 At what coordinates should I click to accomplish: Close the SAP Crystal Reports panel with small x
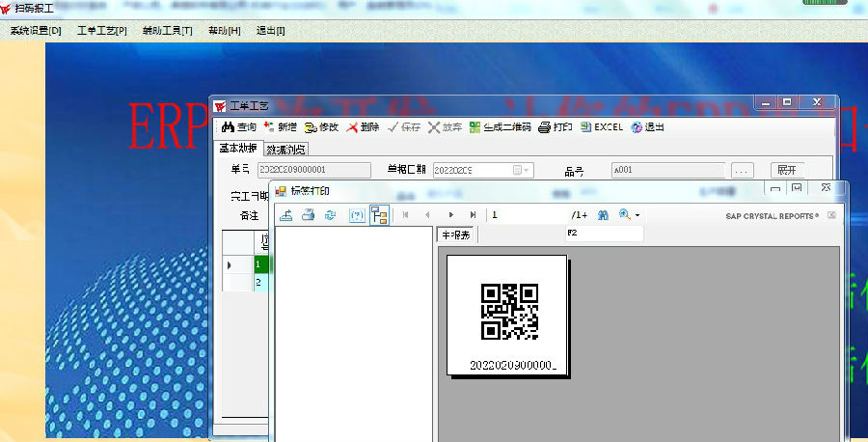831,215
